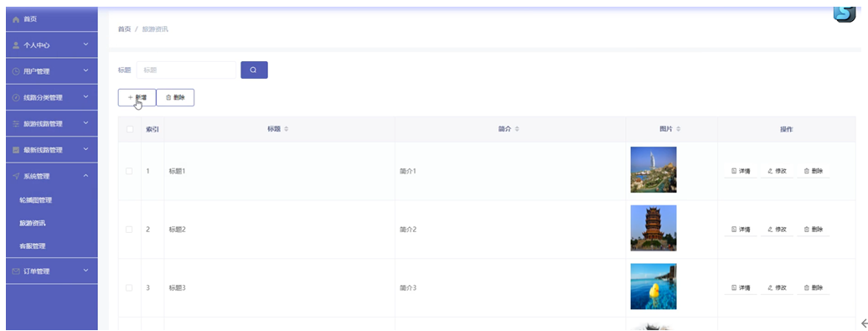
Task: Open the 轮播图管理 submenu item
Action: pyautogui.click(x=51, y=199)
